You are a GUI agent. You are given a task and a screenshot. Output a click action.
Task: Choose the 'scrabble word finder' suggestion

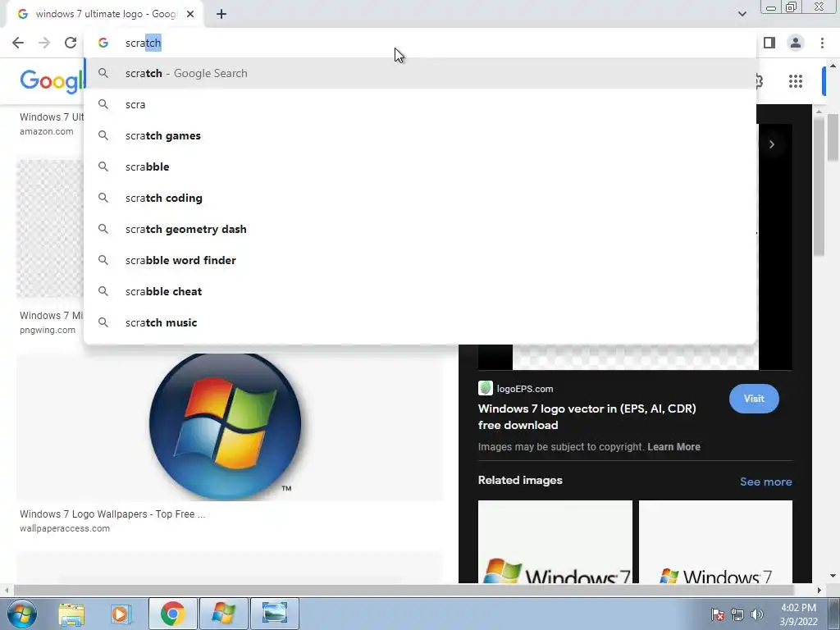(x=420, y=260)
